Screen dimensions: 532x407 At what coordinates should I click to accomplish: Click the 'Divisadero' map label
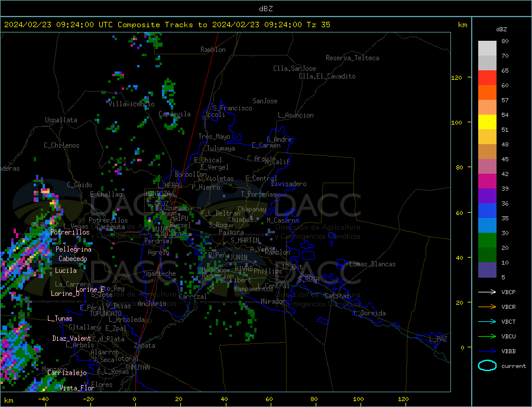(x=288, y=184)
